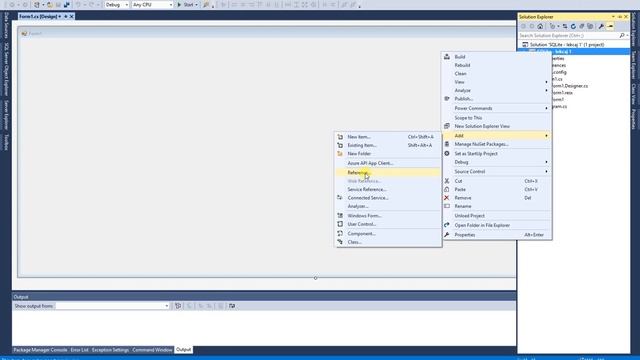This screenshot has height=360, width=640.
Task: Toggle Word Wrap icon in Output toolbar
Action: tap(232, 306)
